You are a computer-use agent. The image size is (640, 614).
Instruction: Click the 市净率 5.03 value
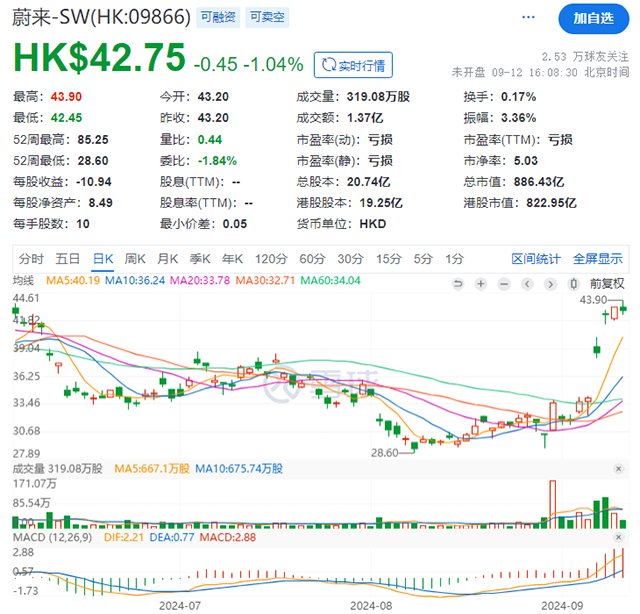[526, 160]
